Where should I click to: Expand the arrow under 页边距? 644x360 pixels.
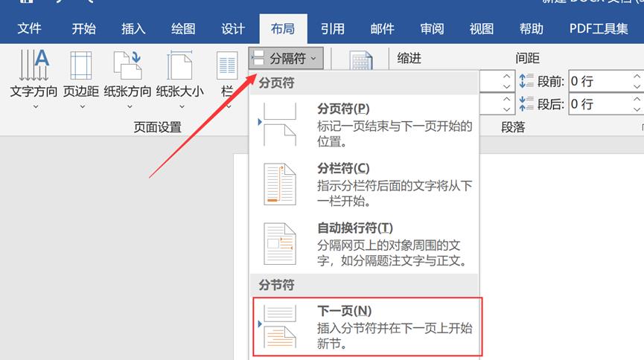[x=80, y=106]
